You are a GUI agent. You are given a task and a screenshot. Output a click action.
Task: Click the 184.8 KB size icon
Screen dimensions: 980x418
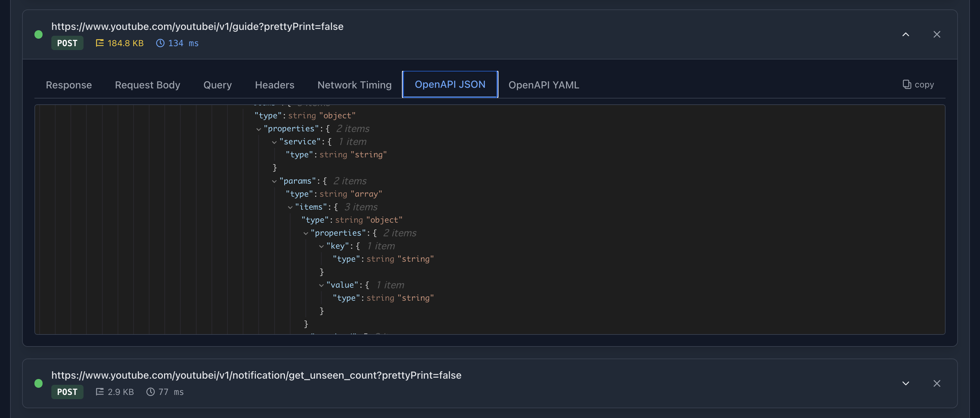pyautogui.click(x=100, y=43)
